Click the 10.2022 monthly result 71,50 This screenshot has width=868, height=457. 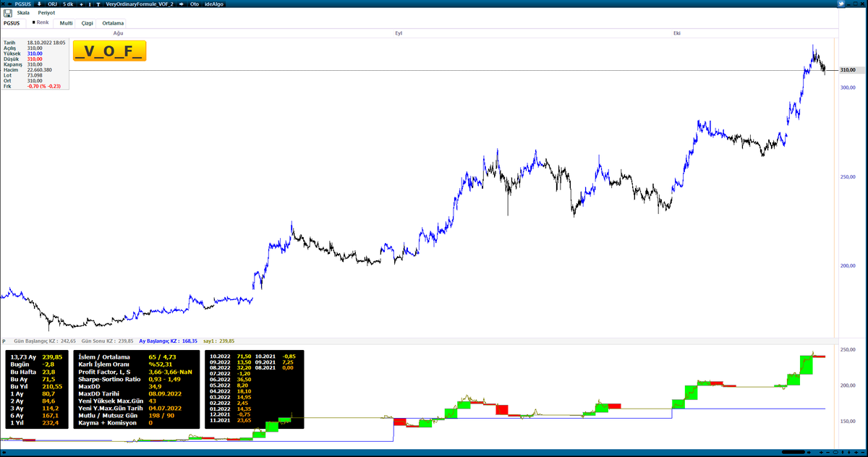click(243, 356)
